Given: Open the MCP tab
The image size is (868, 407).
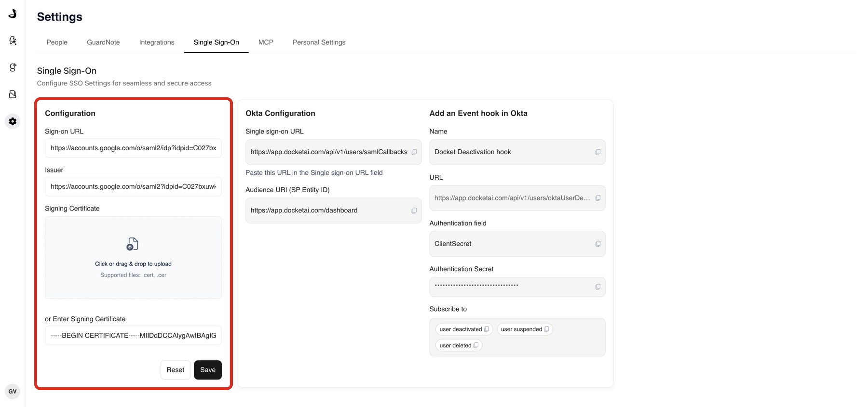Looking at the screenshot, I should [x=266, y=42].
